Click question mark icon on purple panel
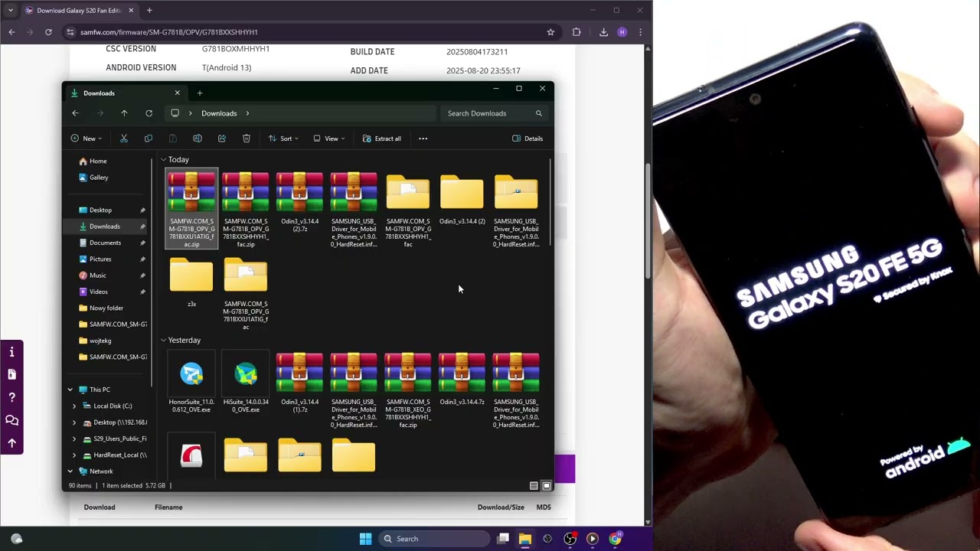 (11, 397)
